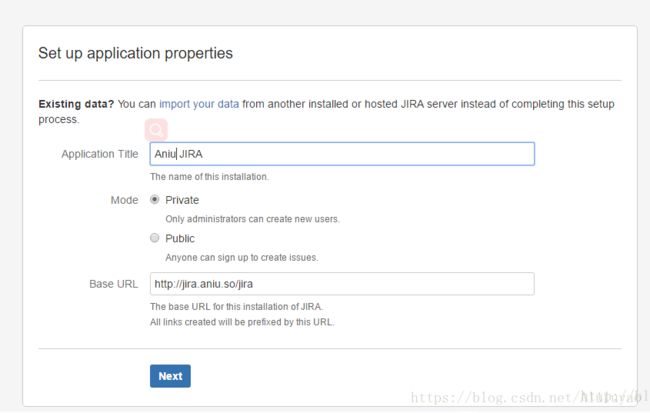Click the Application Title label

click(x=100, y=154)
